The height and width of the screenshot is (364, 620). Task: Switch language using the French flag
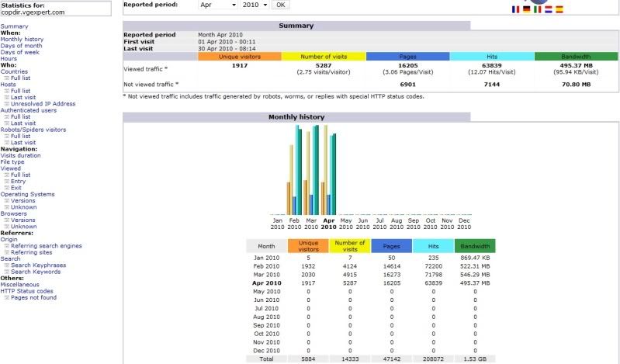[x=514, y=9]
